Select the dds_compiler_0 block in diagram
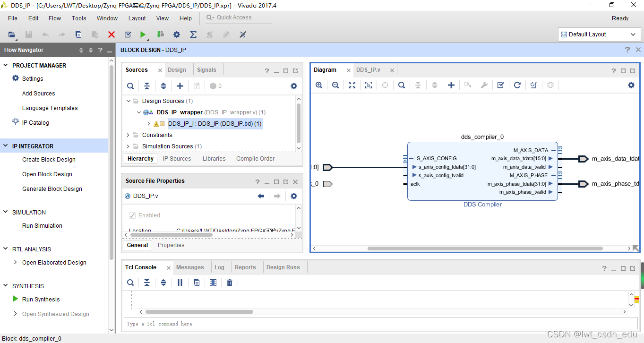Image resolution: width=644 pixels, height=343 pixels. click(482, 171)
